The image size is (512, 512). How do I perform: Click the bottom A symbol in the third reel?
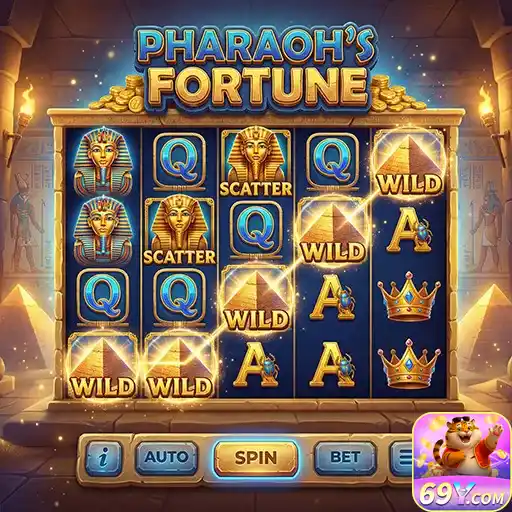(256, 365)
